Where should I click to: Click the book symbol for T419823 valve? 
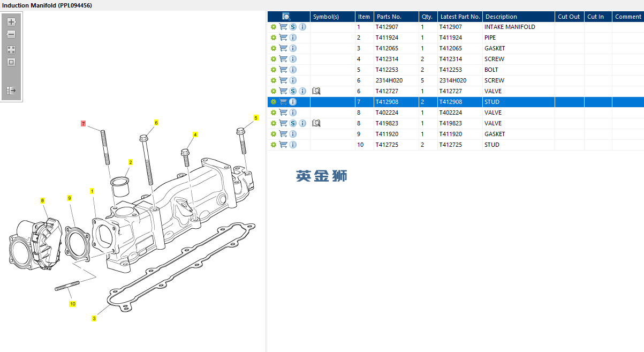pyautogui.click(x=316, y=123)
